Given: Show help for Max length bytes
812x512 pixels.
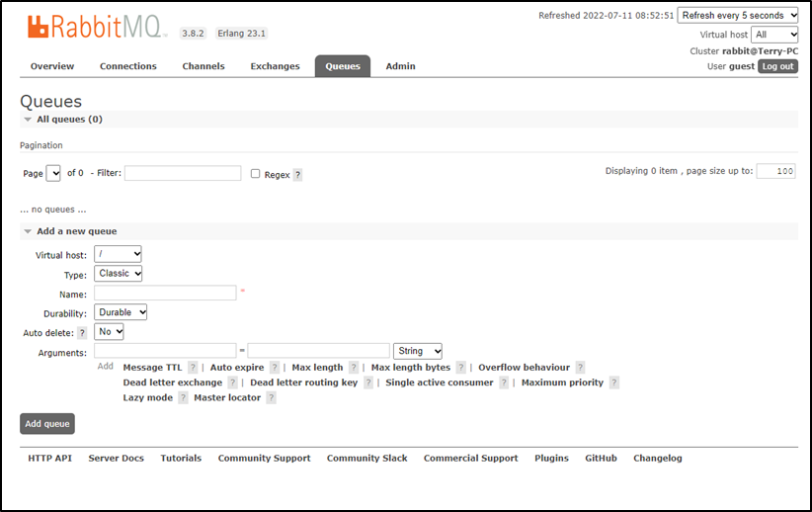Looking at the screenshot, I should pos(461,368).
